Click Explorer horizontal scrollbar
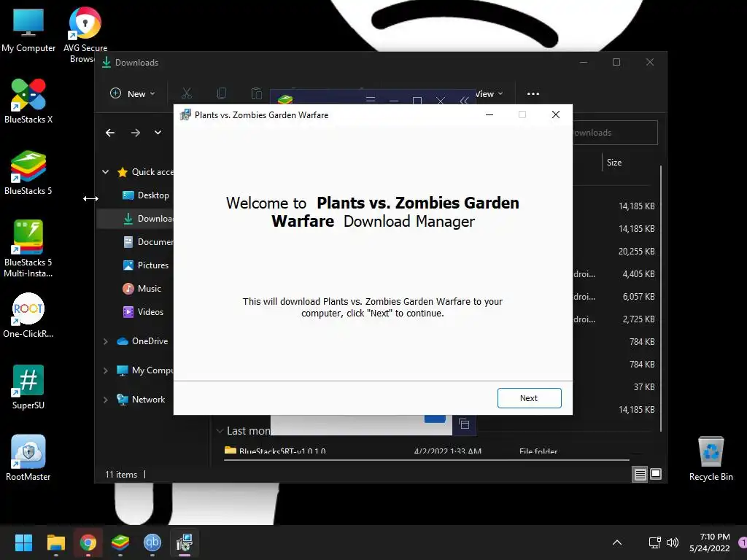747x560 pixels. tap(426, 461)
